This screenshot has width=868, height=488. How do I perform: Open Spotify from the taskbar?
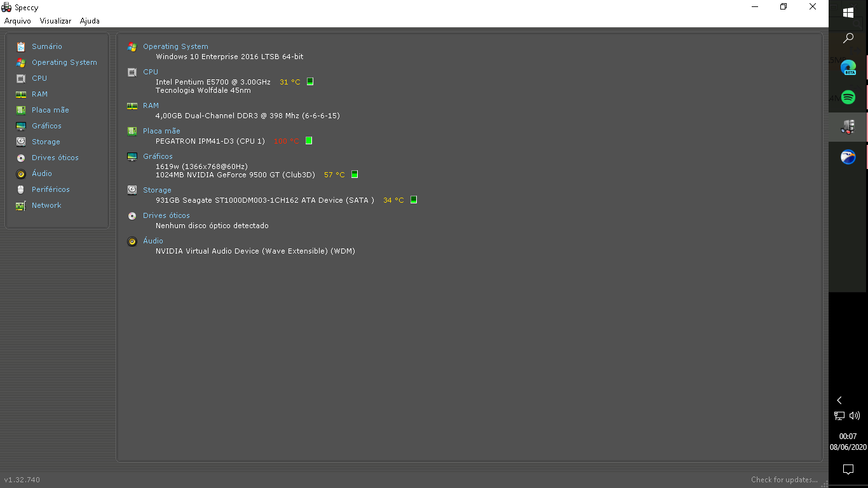pos(848,97)
